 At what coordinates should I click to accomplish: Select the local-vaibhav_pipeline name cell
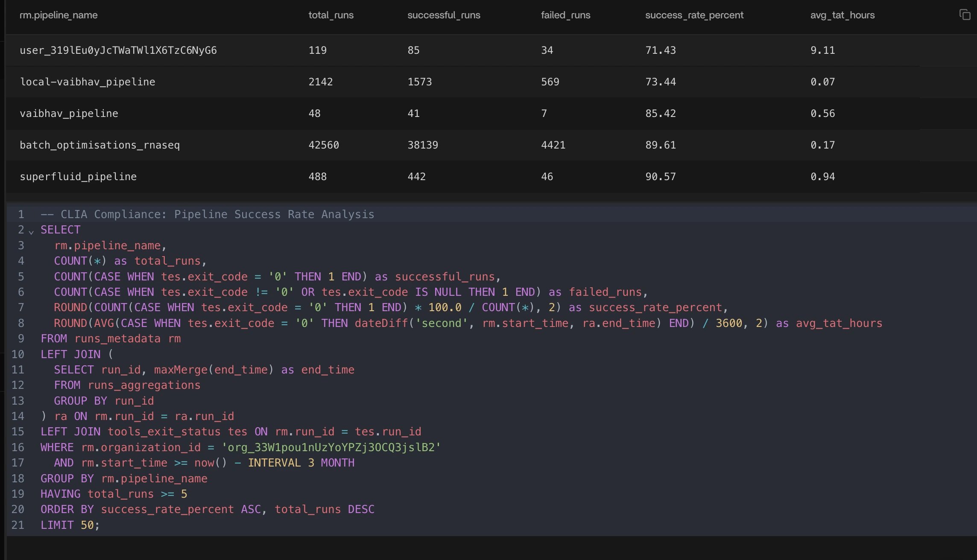[88, 82]
